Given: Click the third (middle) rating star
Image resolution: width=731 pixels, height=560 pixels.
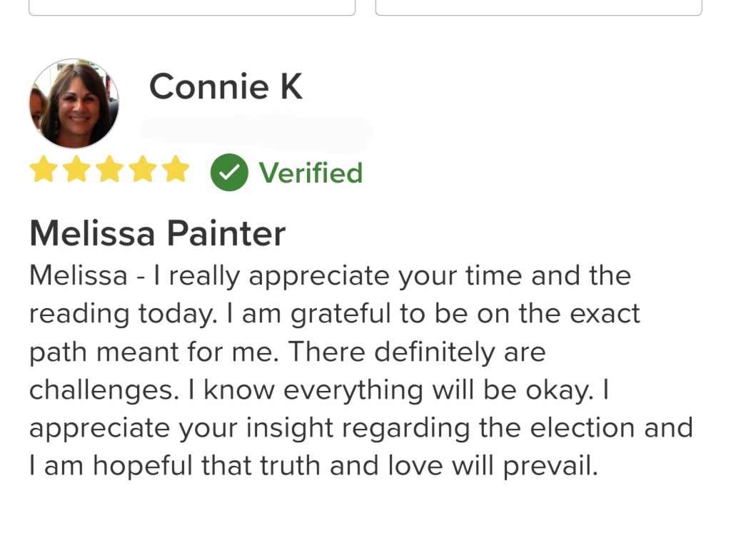Looking at the screenshot, I should [x=109, y=170].
